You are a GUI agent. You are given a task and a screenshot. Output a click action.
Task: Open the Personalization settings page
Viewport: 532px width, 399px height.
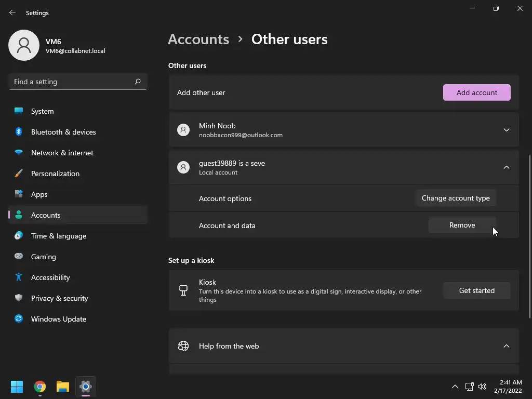(55, 174)
